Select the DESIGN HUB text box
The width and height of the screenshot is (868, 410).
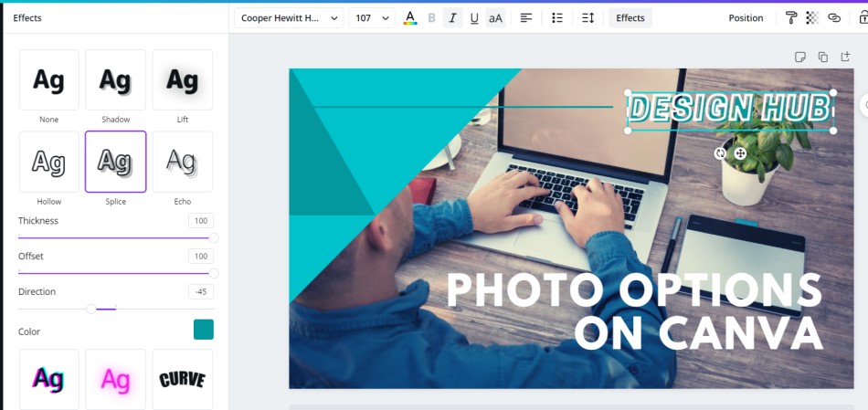(730, 111)
